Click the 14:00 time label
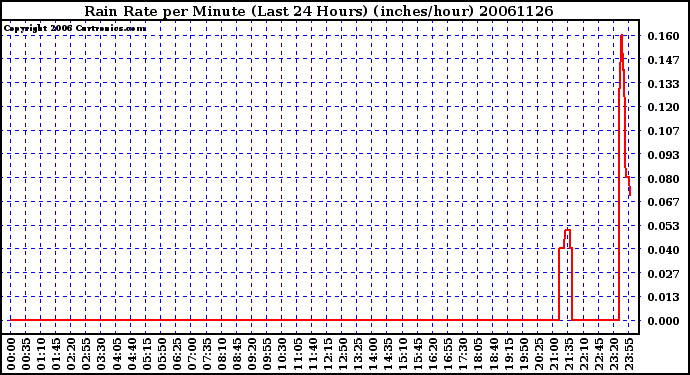Image resolution: width=690 pixels, height=375 pixels. (373, 354)
